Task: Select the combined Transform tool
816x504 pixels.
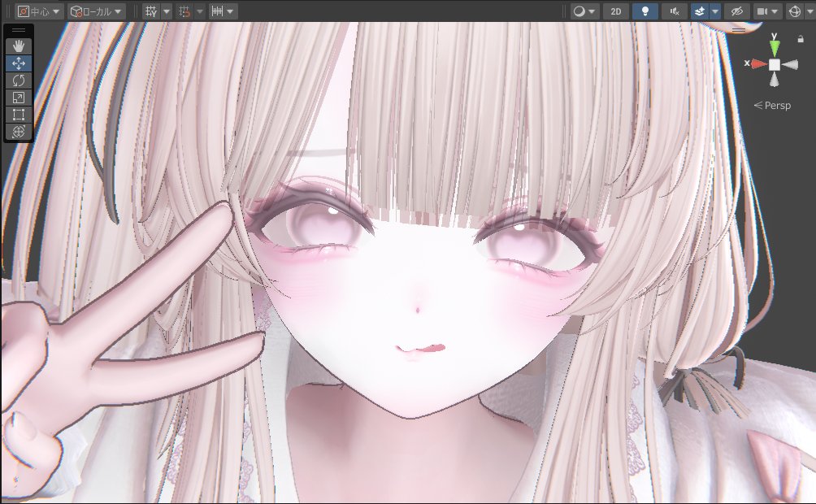Action: coord(18,132)
